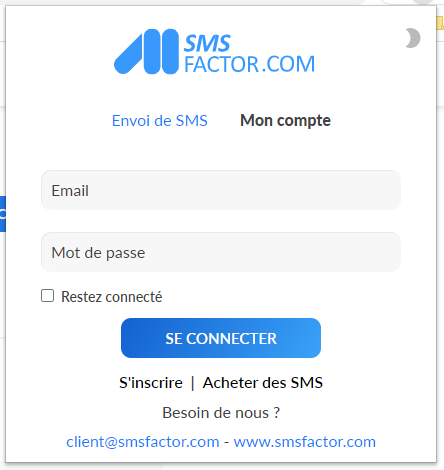The height and width of the screenshot is (470, 444).
Task: Click the pipe separator beside S'inscrire
Action: (x=193, y=383)
